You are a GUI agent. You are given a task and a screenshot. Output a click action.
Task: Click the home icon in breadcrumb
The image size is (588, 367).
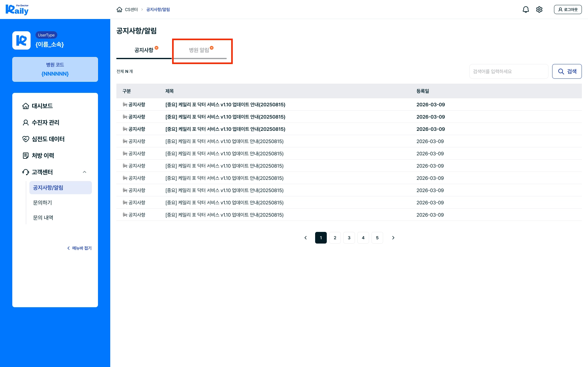coord(119,9)
